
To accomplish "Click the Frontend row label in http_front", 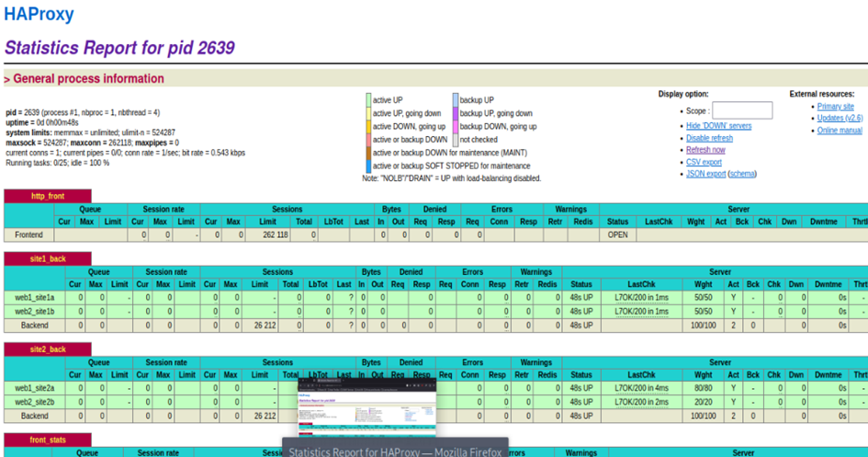I will click(28, 234).
